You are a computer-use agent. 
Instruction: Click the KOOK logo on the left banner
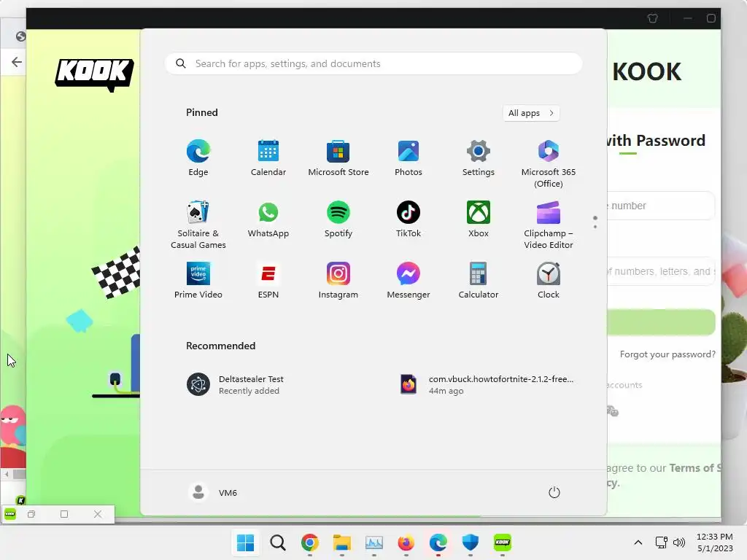[94, 75]
